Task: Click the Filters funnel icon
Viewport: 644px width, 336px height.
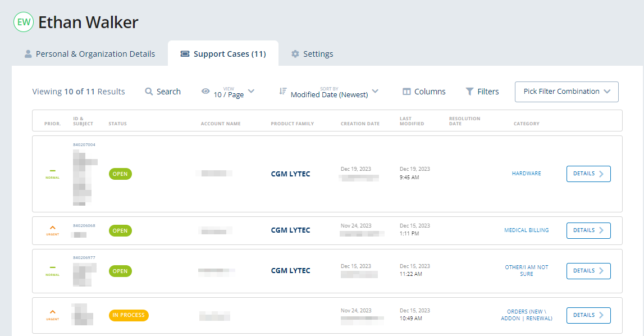Action: click(x=469, y=91)
